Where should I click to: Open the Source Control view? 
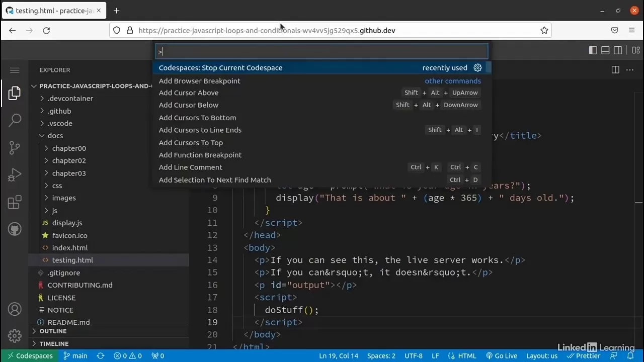pyautogui.click(x=15, y=147)
